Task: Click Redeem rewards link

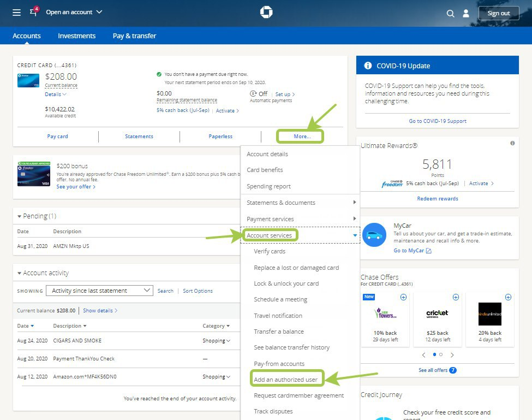Action: pyautogui.click(x=438, y=199)
